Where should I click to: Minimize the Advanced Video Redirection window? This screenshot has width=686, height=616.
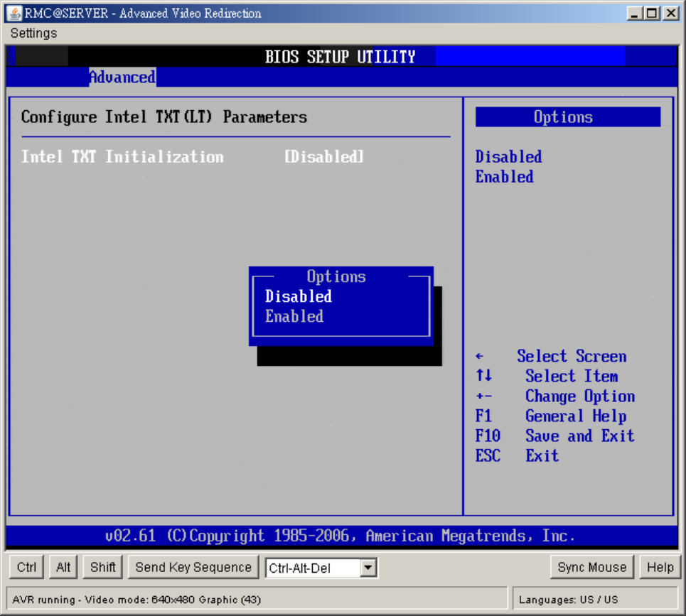pos(634,13)
